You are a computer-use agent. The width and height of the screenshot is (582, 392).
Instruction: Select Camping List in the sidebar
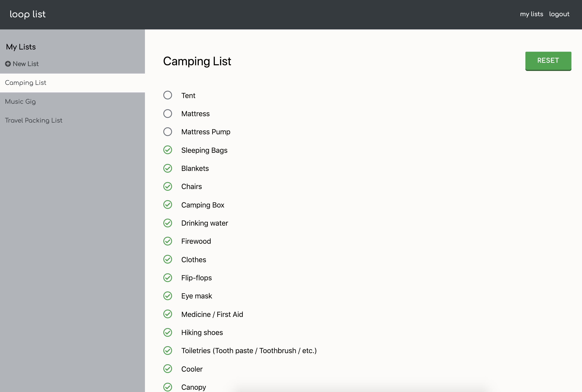coord(72,83)
